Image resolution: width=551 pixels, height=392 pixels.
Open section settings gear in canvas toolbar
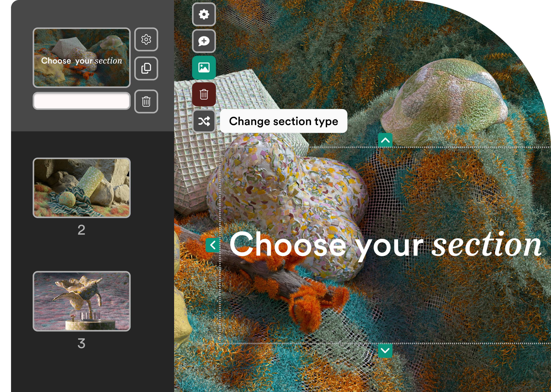[x=204, y=14]
